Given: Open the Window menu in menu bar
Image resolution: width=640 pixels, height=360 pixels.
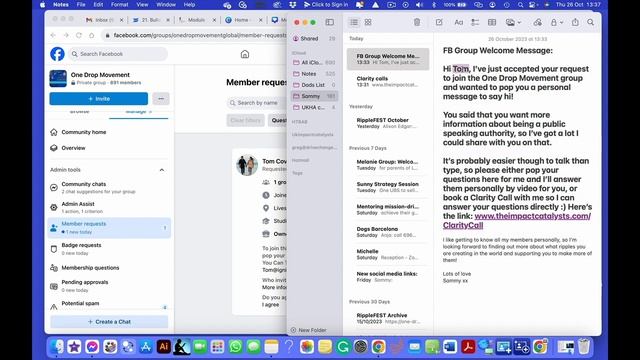Looking at the screenshot, I should click(x=166, y=5).
